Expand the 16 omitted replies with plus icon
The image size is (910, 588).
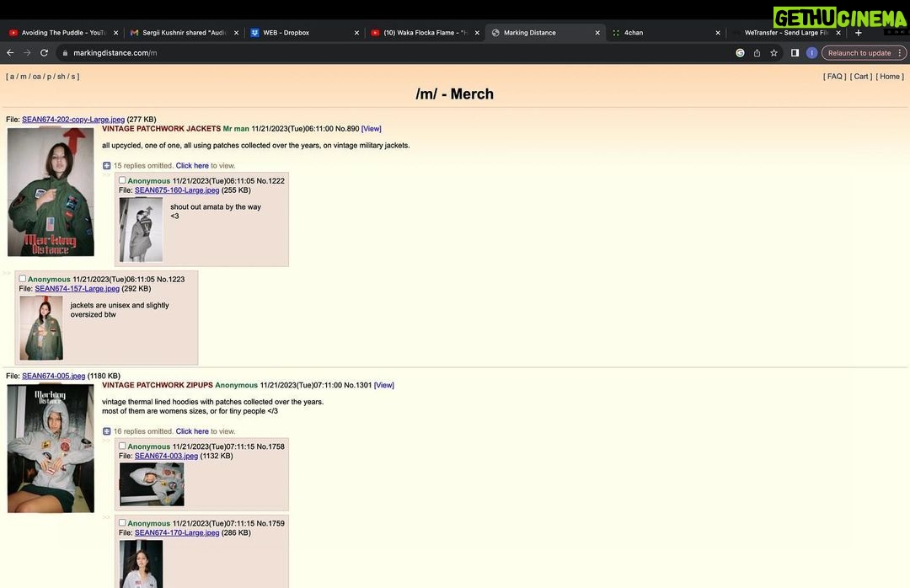tap(107, 431)
